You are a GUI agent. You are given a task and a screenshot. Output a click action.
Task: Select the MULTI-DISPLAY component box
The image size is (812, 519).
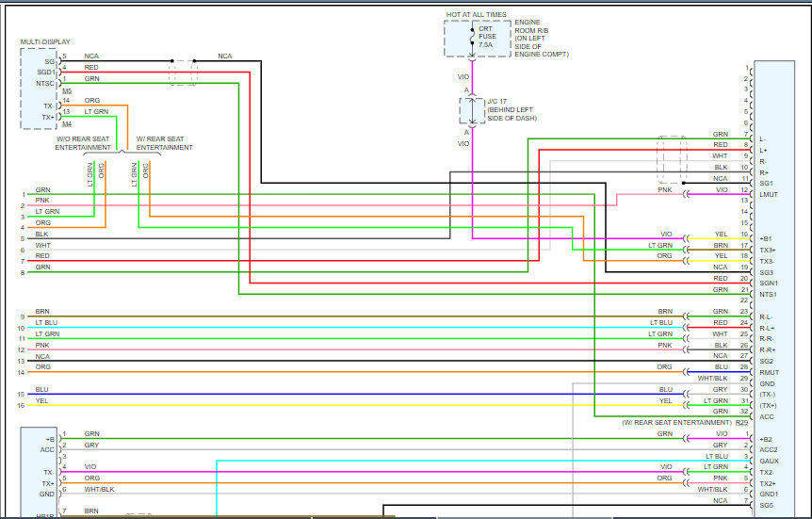point(39,89)
